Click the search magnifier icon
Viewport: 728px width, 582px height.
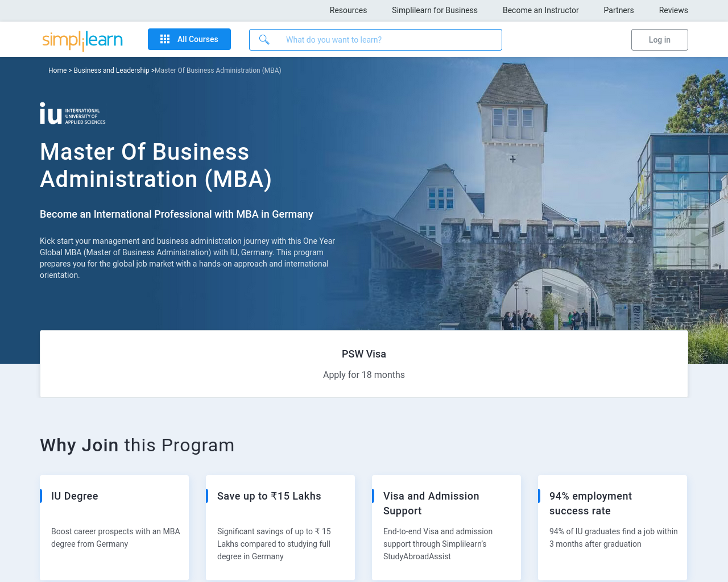[x=264, y=40]
